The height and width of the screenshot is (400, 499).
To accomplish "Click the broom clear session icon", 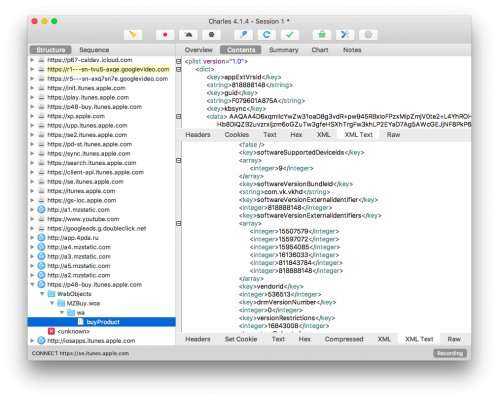I will pos(133,35).
